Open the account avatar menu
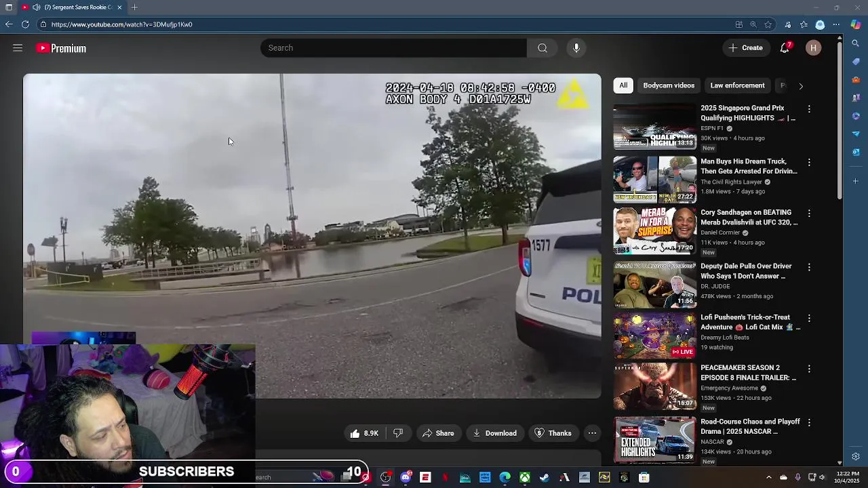Screen dimensions: 868x488 point(814,47)
